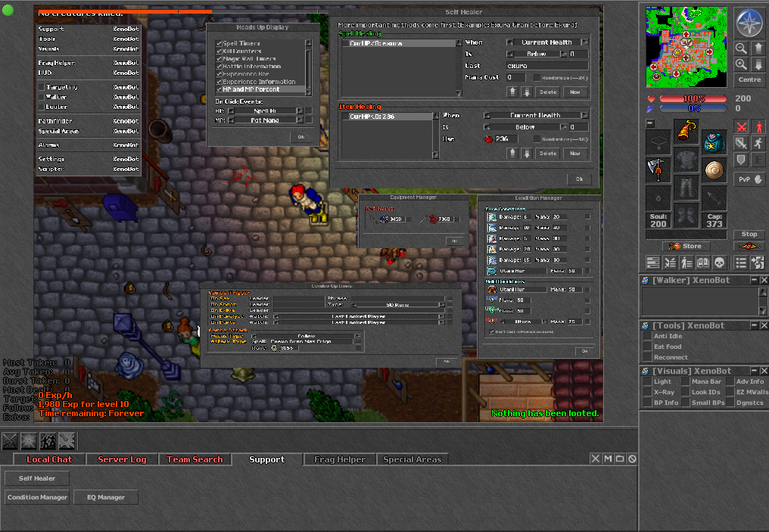Screen dimensions: 769x532
Task: Click the jester hat helmet slot
Action: 686,132
